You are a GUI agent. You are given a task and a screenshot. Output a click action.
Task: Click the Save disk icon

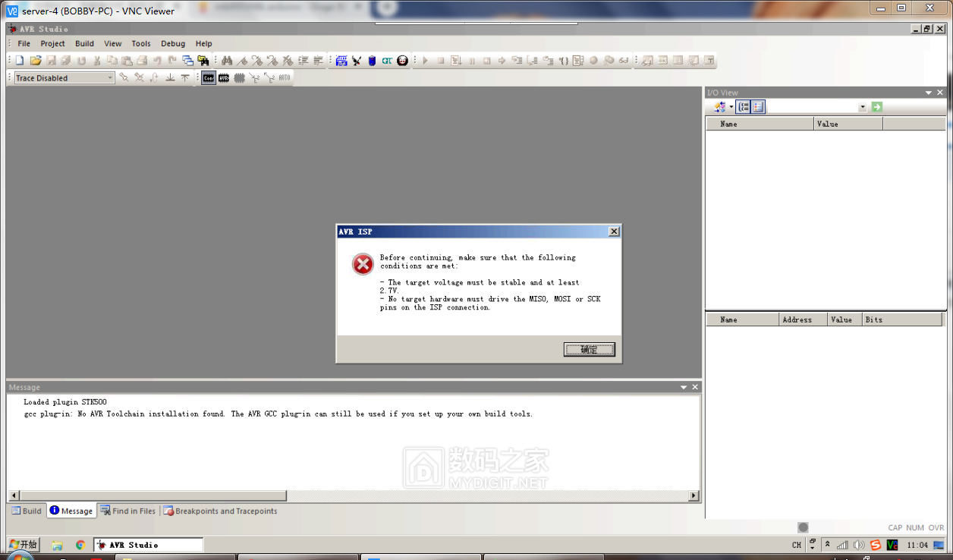click(x=51, y=60)
